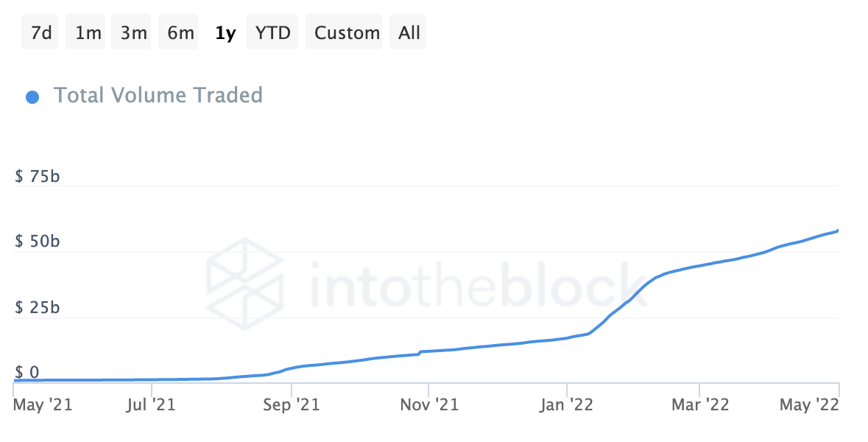This screenshot has height=442, width=868.
Task: Open the Custom date range picker
Action: pyautogui.click(x=347, y=32)
